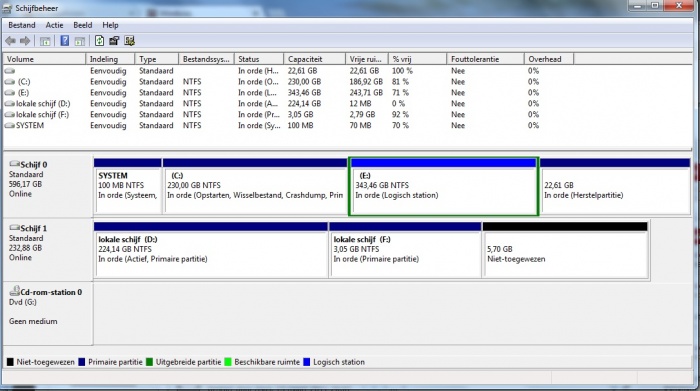This screenshot has width=700, height=391.
Task: Click the Schijfbeheer title bar icon
Action: point(7,8)
